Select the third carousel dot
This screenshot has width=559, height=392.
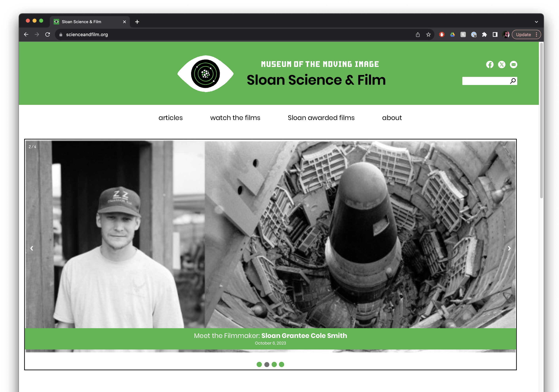pyautogui.click(x=274, y=364)
